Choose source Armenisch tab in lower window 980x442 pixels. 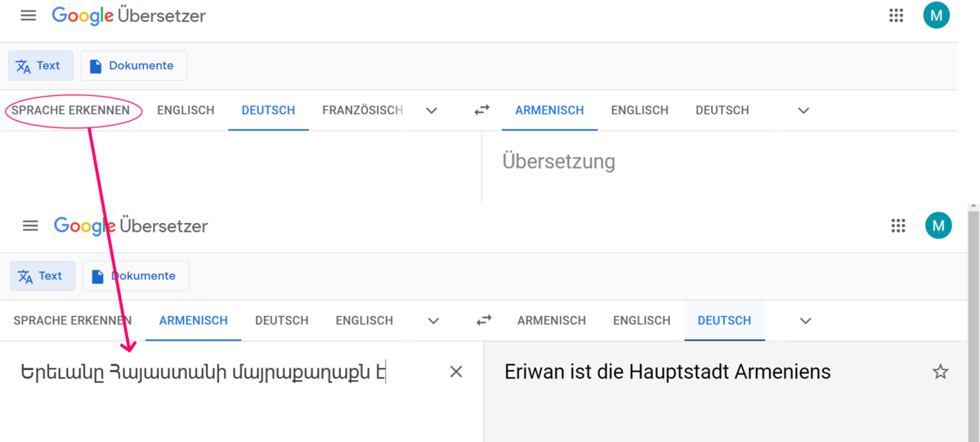[193, 321]
